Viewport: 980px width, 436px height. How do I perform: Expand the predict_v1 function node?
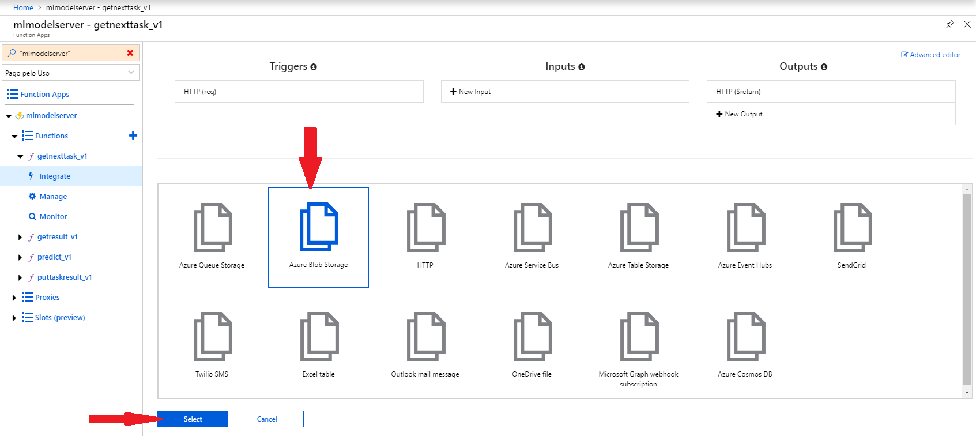point(20,257)
